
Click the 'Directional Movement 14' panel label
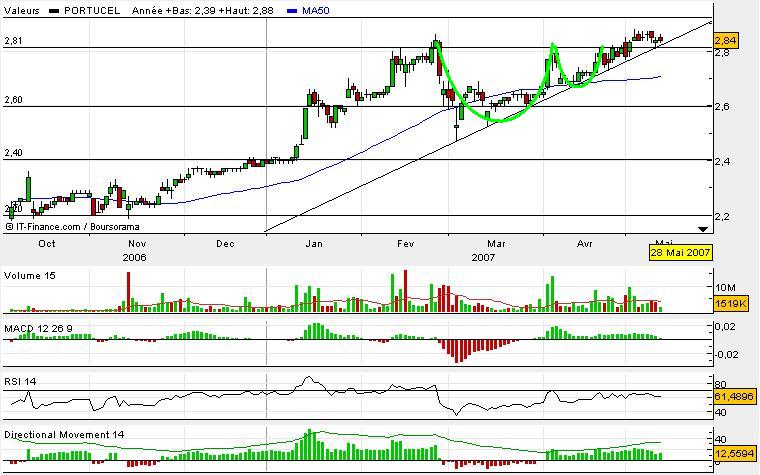point(64,434)
